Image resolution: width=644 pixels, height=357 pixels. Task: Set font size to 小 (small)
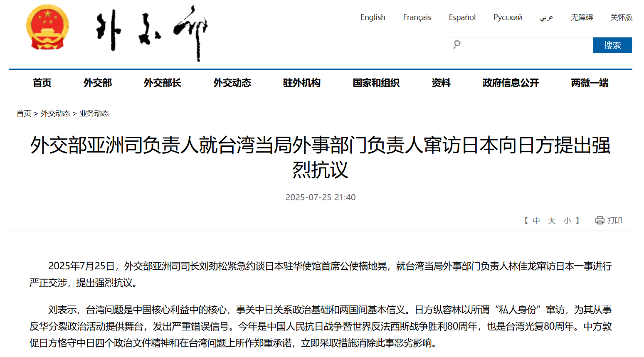click(x=568, y=221)
